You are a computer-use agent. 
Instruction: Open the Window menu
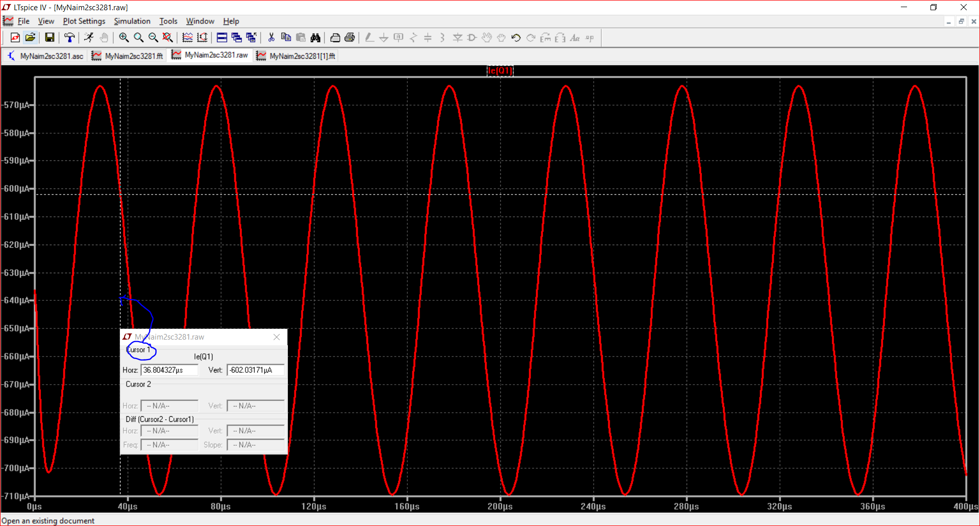(200, 21)
